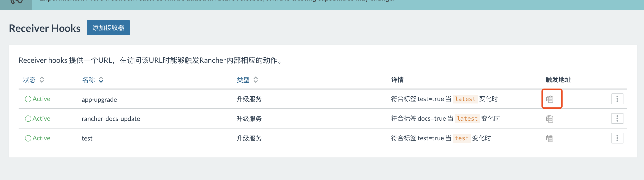Image resolution: width=644 pixels, height=180 pixels.
Task: Click the 添加接收器 button
Action: 108,27
